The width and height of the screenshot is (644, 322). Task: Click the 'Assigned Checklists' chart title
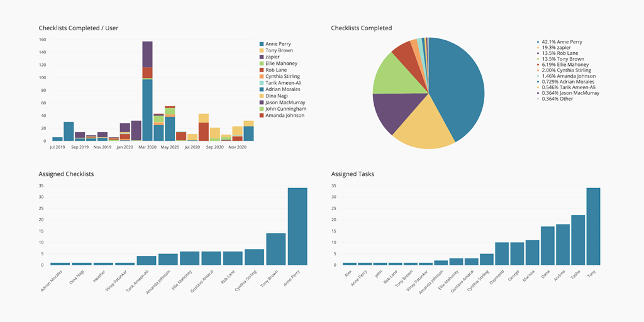coord(66,174)
